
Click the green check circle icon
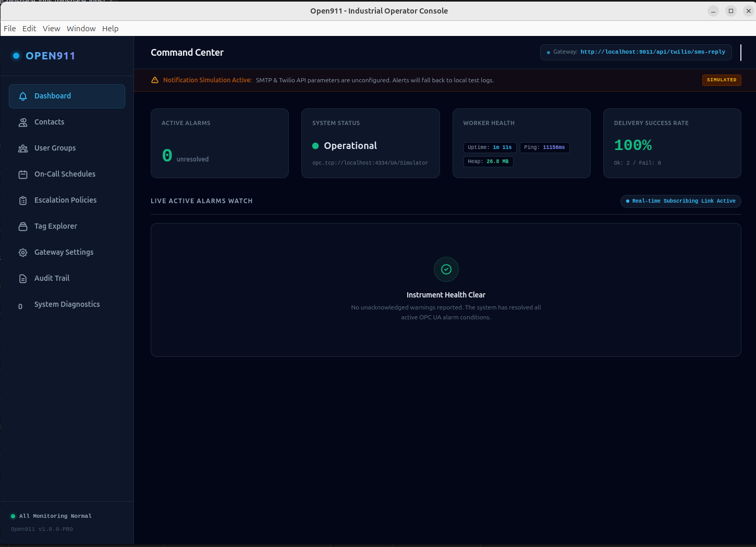[x=446, y=269]
